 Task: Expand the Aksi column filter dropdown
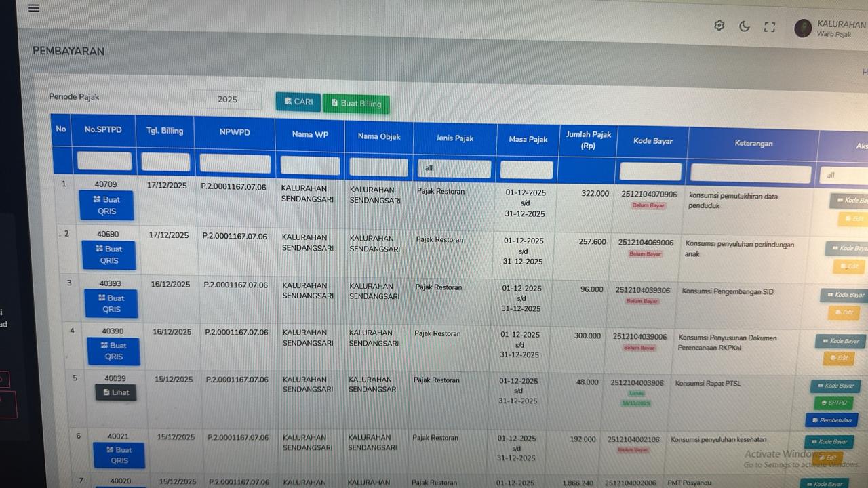843,175
